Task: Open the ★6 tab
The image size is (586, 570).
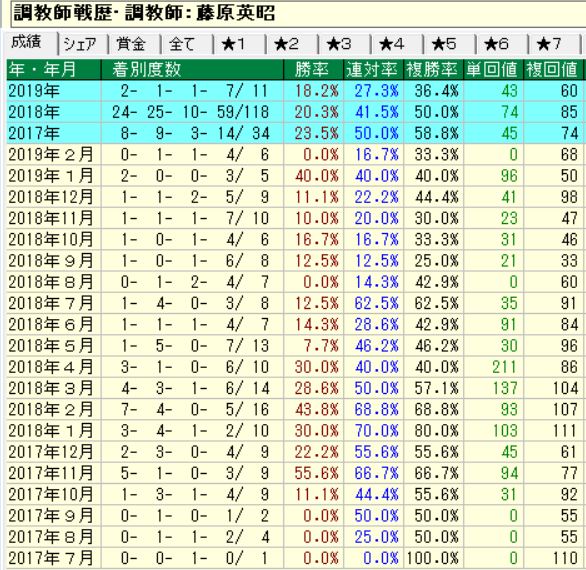Action: tap(502, 44)
